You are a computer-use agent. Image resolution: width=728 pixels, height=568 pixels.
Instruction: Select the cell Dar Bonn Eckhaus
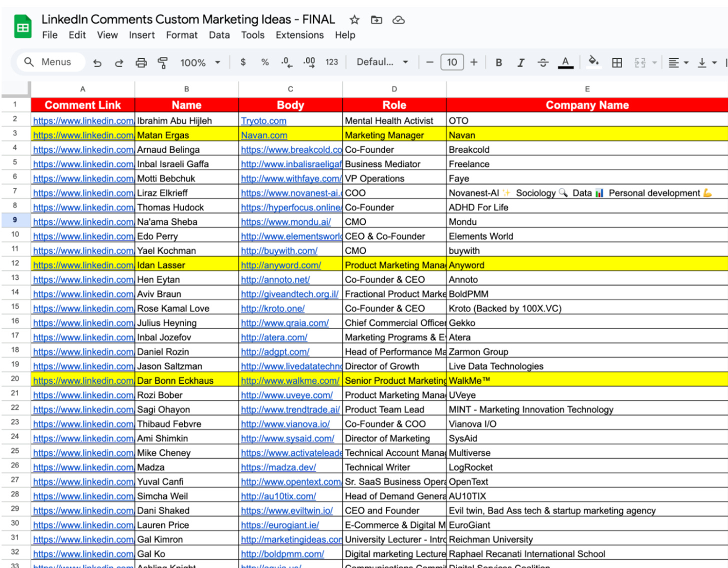[186, 380]
